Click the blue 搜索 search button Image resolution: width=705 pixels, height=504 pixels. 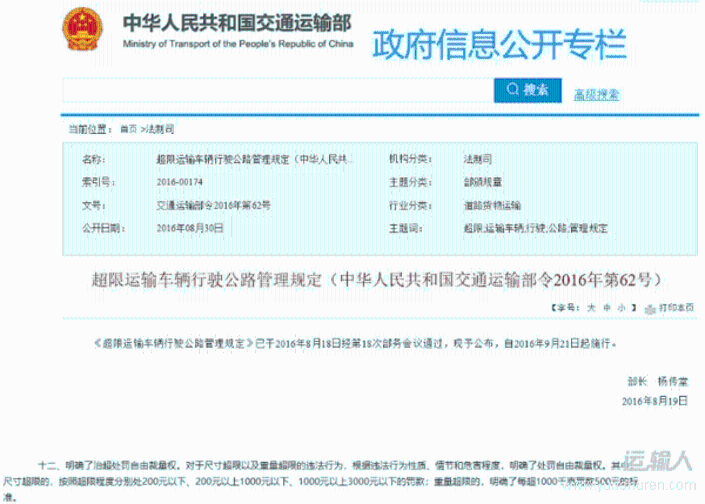click(527, 90)
